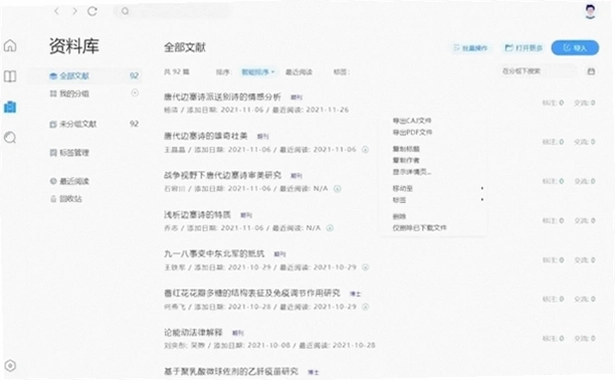Click 标注: 0 in the 九一八事变 row
The height and width of the screenshot is (380, 615).
tap(553, 260)
